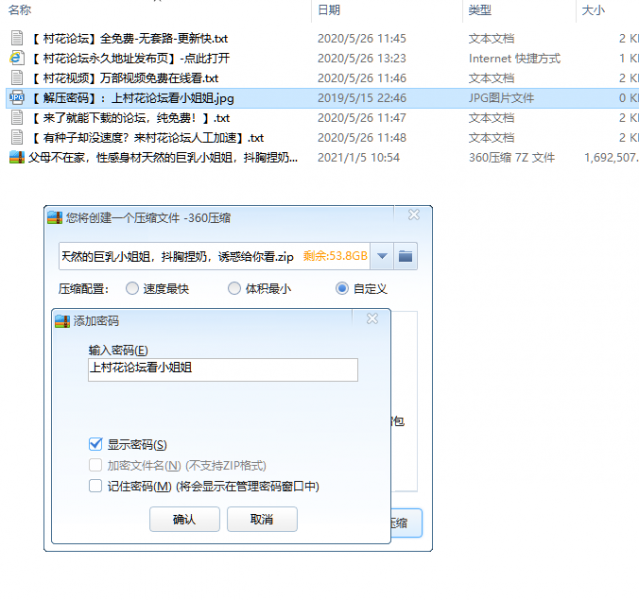
Task: Click the 剩余:53.8GB free space text
Action: [335, 256]
